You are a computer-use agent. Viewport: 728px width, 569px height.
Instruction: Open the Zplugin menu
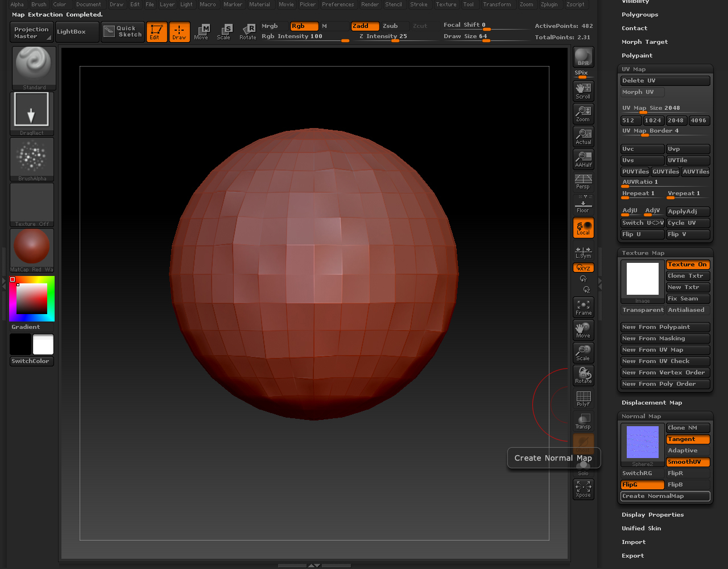pyautogui.click(x=549, y=5)
